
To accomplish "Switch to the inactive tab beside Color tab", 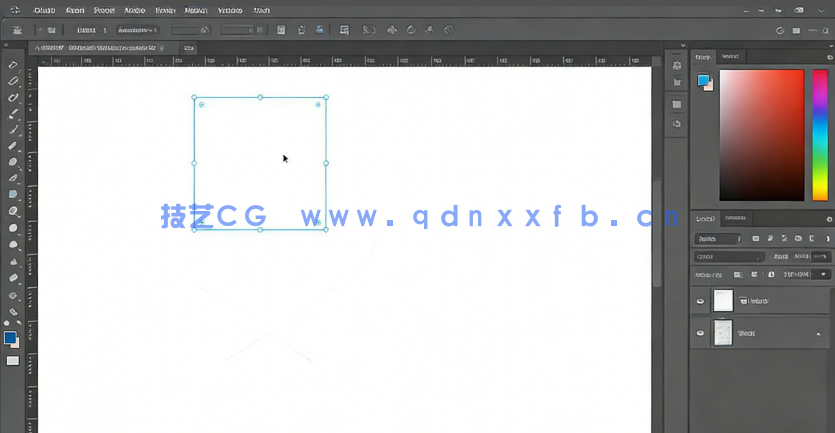I will (x=730, y=56).
